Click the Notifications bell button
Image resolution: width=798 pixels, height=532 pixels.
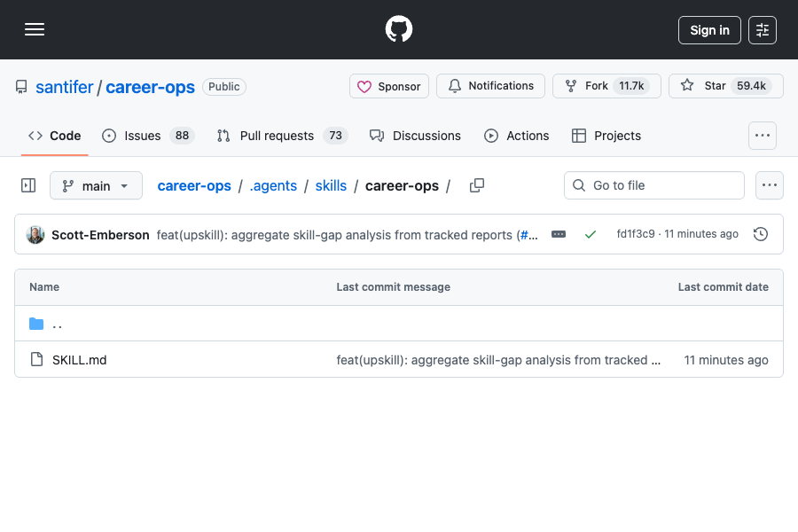490,86
